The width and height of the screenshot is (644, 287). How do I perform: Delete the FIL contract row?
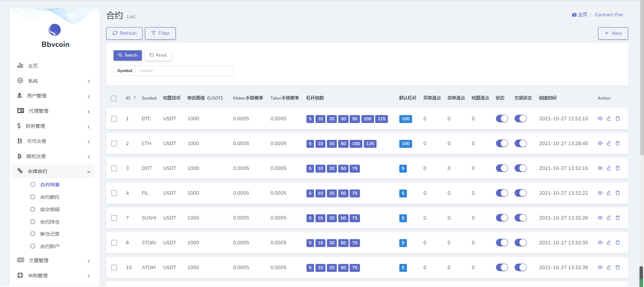[618, 193]
